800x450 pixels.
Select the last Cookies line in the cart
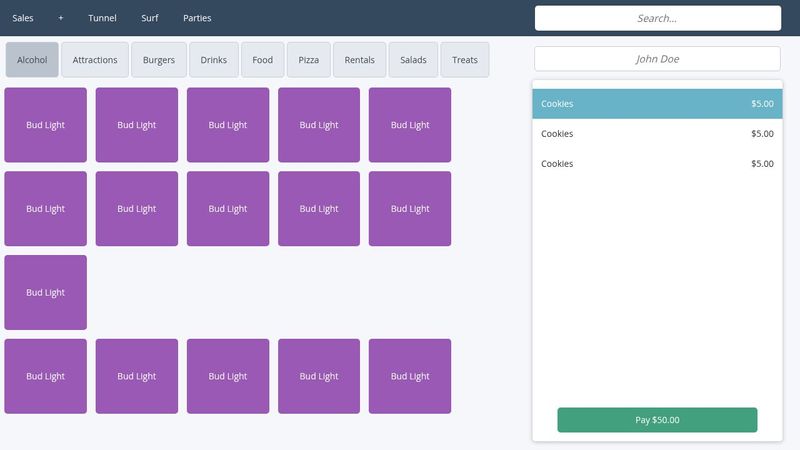(657, 164)
